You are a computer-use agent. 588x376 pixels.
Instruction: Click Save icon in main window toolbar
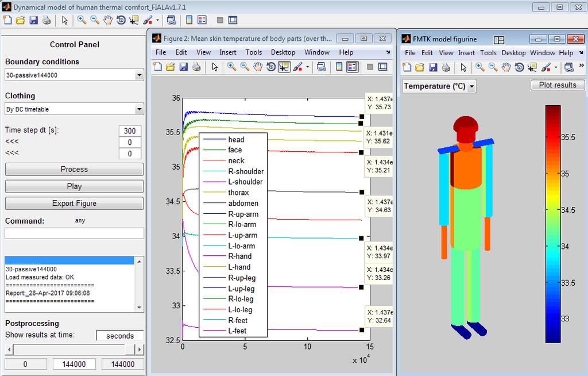pos(33,20)
